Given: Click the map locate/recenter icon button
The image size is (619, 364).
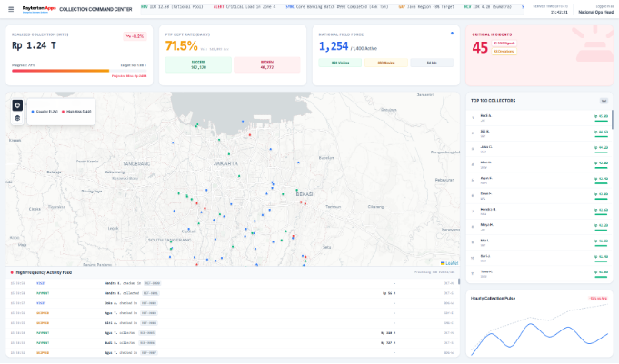Looking at the screenshot, I should pos(17,104).
